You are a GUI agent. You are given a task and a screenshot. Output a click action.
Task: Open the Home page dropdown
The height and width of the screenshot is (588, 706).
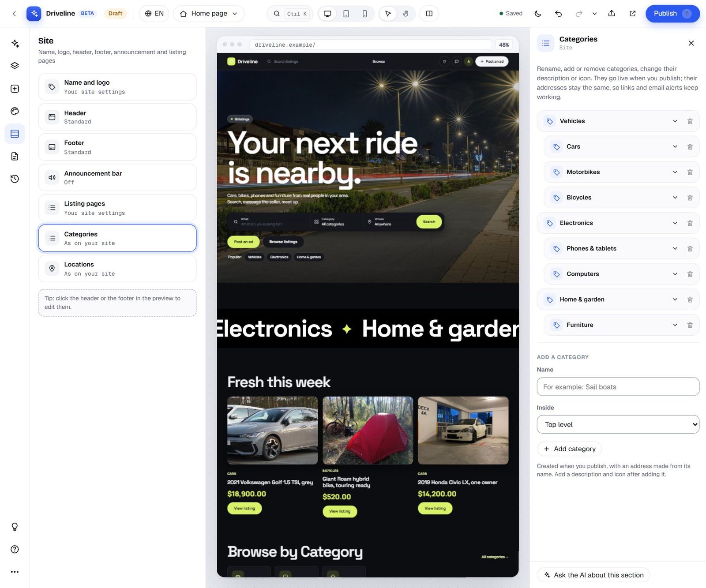coord(209,14)
